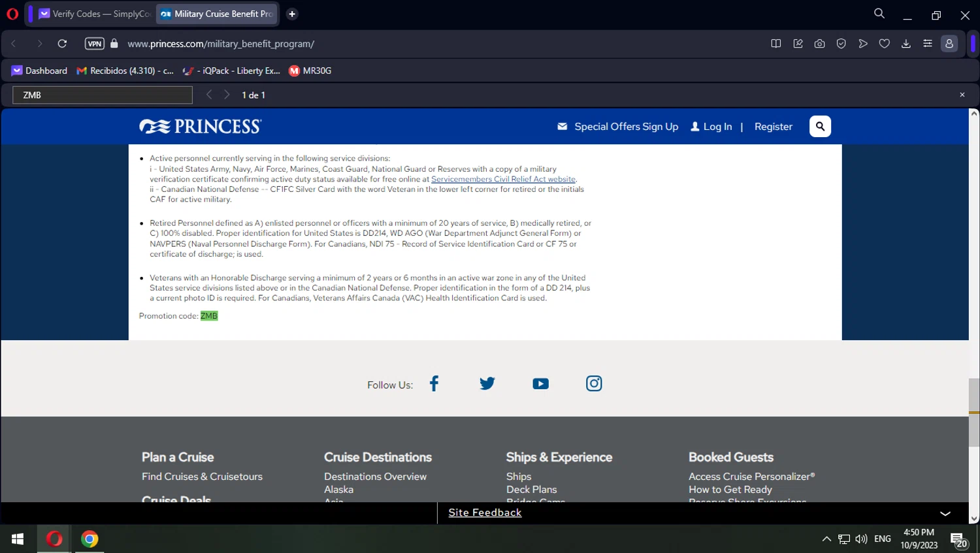The image size is (980, 553).
Task: Open the ENG language switcher
Action: click(x=883, y=539)
